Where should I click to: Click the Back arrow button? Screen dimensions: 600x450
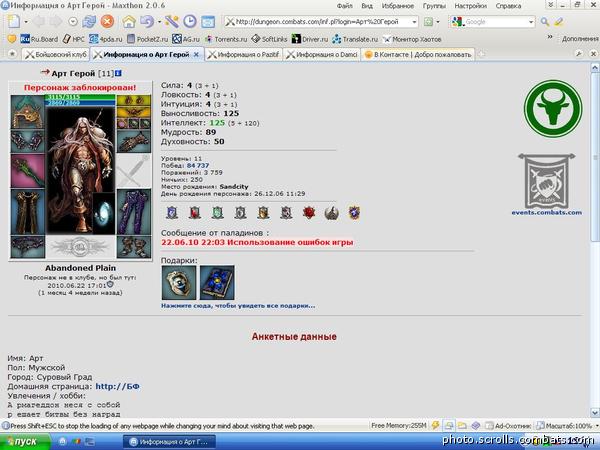point(39,21)
